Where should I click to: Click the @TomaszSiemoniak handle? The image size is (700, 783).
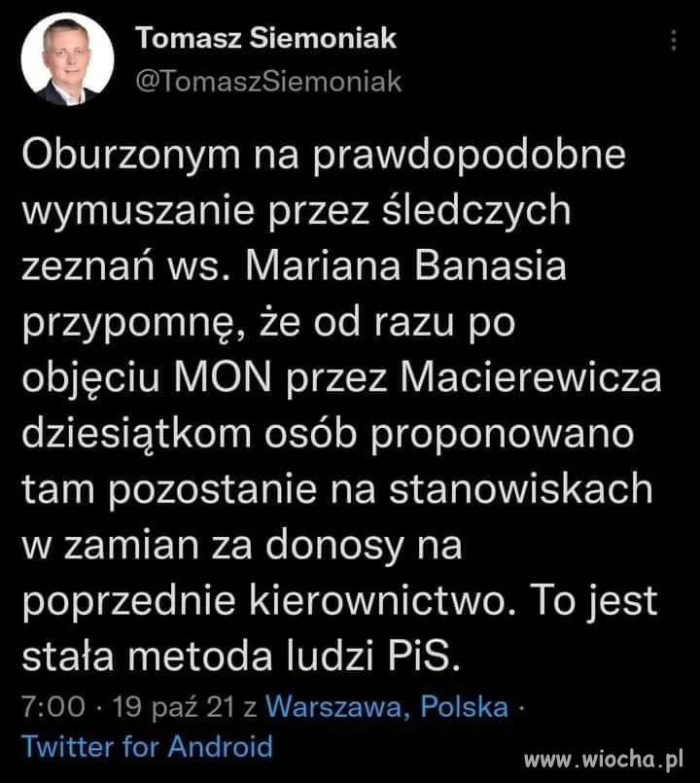[267, 82]
